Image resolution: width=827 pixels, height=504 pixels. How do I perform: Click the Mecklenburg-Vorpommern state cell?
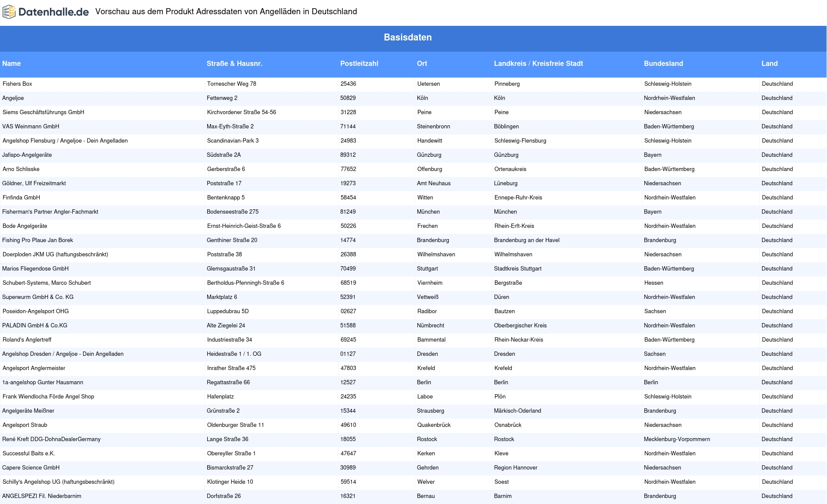pyautogui.click(x=677, y=439)
